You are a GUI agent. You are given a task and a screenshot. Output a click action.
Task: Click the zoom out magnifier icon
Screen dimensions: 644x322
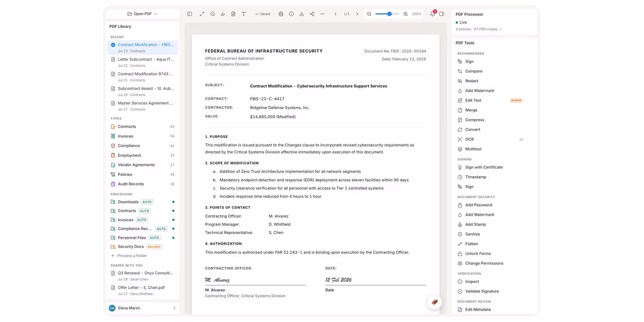click(369, 14)
